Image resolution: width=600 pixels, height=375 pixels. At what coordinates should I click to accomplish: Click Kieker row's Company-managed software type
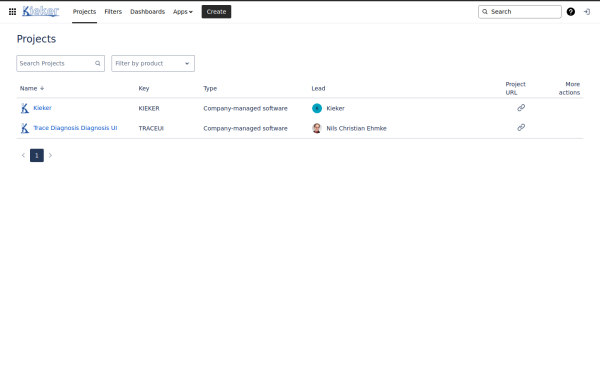pyautogui.click(x=245, y=108)
